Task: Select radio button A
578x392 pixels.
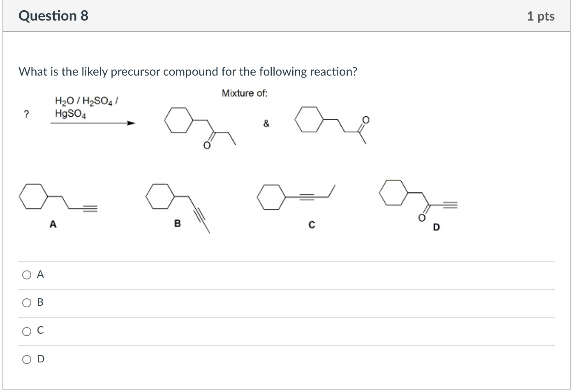Action: (27, 274)
